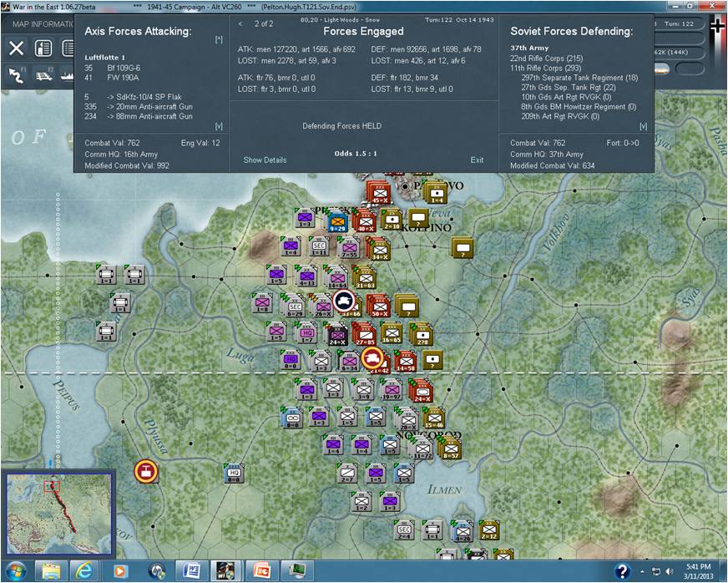Screen dimensions: 728x583
Task: Select the 31=63 Soviet rifle stack
Action: (366, 277)
